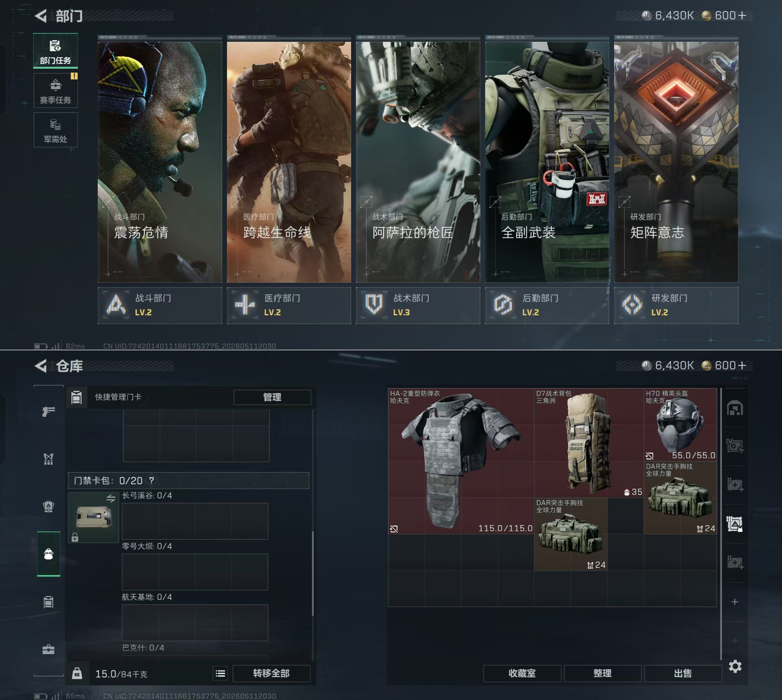Screen dimensions: 782x700
Task: Click the 战术部门 LV.3 shield emblem
Action: click(374, 305)
